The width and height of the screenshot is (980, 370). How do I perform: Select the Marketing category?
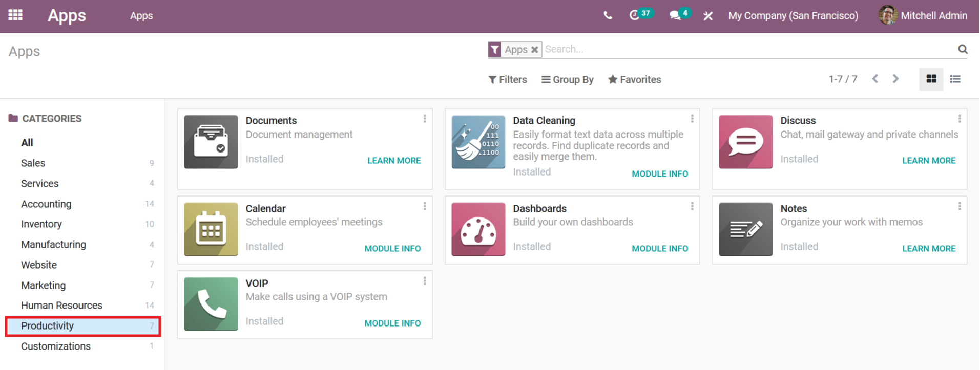tap(44, 285)
